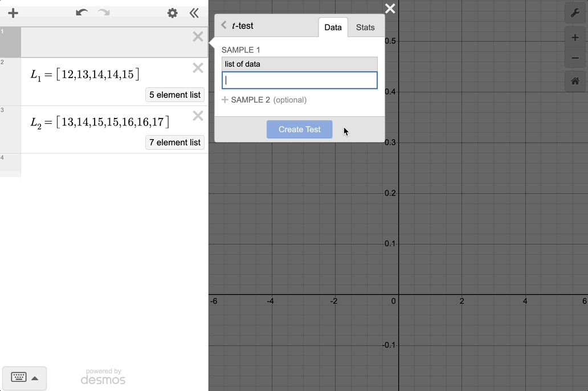The width and height of the screenshot is (588, 391).
Task: Delete the L2 list expression
Action: [x=198, y=116]
